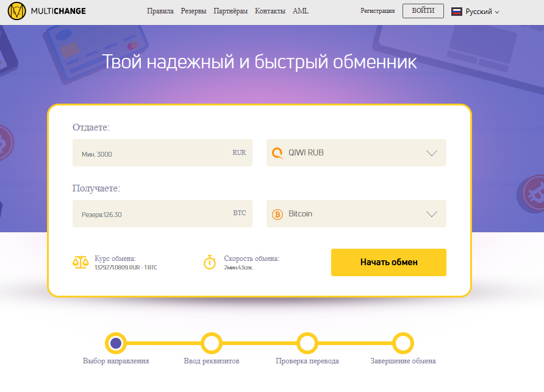Click the Отдаете: label

tap(91, 127)
